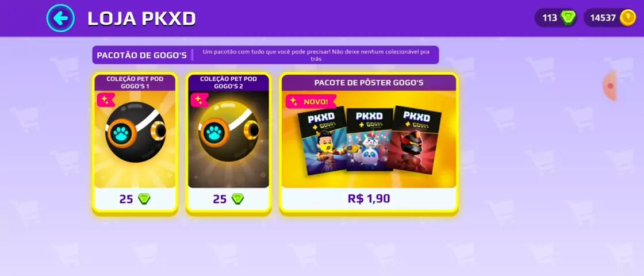Image resolution: width=644 pixels, height=276 pixels.
Task: Tap the back arrow button
Action: [x=60, y=18]
